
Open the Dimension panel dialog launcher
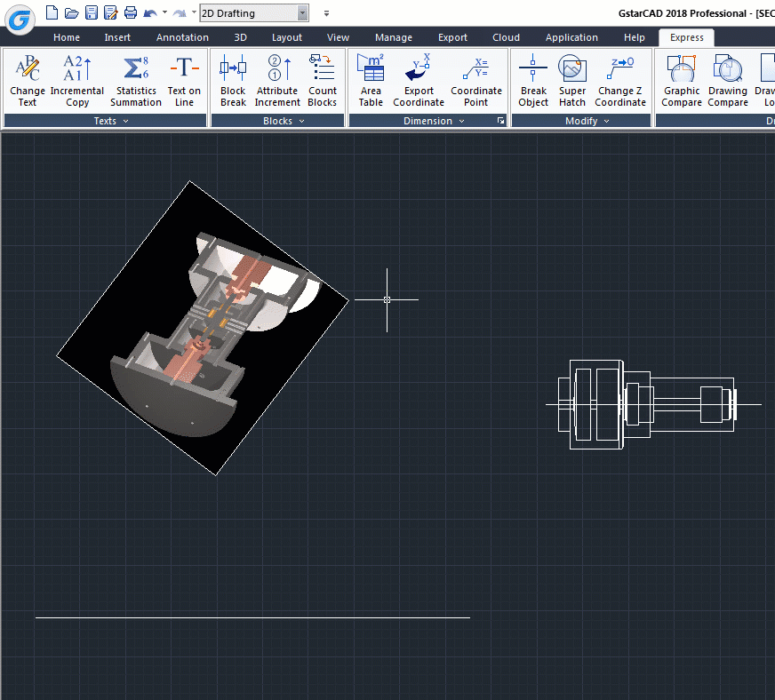pyautogui.click(x=499, y=121)
